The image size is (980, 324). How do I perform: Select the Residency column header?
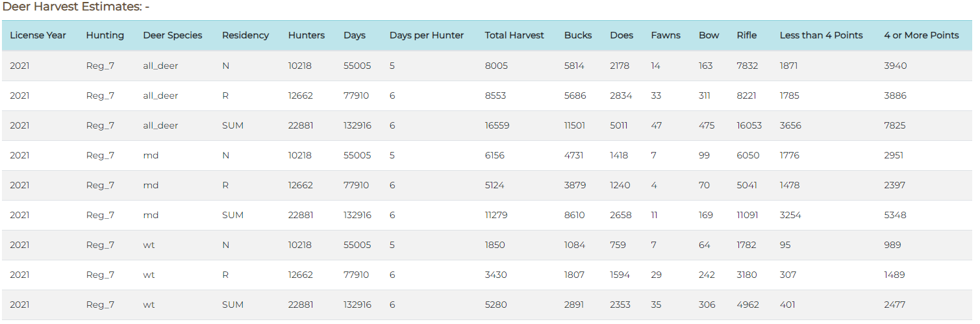pos(245,36)
